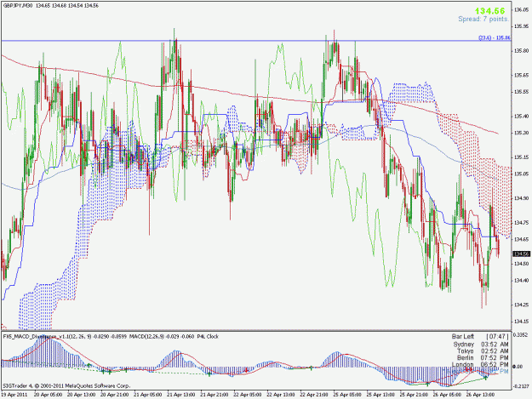532x399 pixels.
Task: Click the Berlin 07:52 PM clock row
Action: [x=483, y=357]
